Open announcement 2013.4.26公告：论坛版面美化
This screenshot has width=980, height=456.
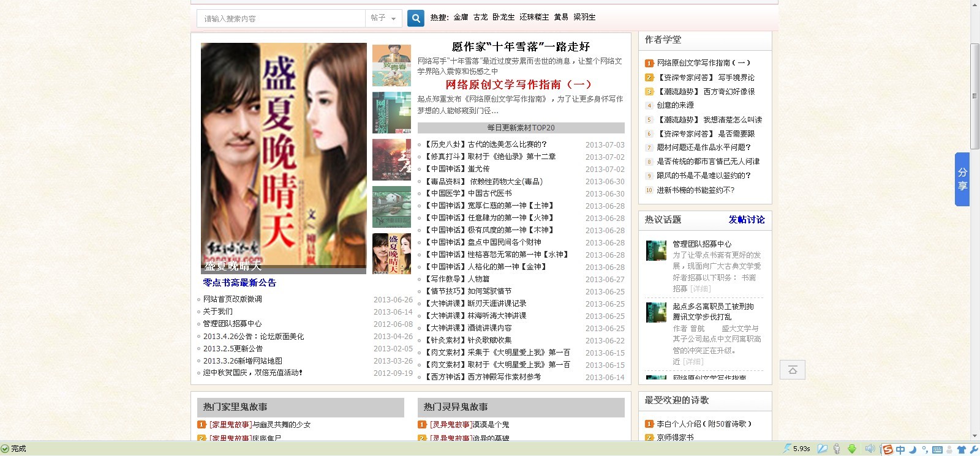click(x=254, y=337)
